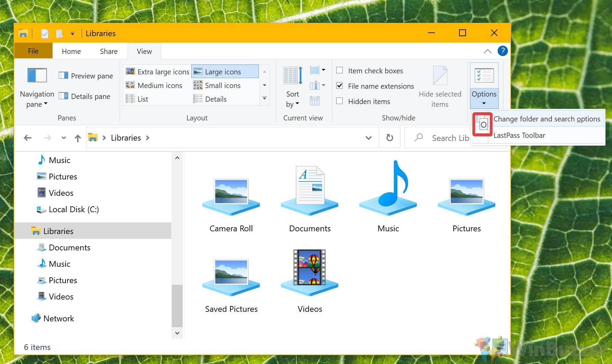The width and height of the screenshot is (612, 364).
Task: Select LastPass Toolbar menu entry
Action: [519, 135]
